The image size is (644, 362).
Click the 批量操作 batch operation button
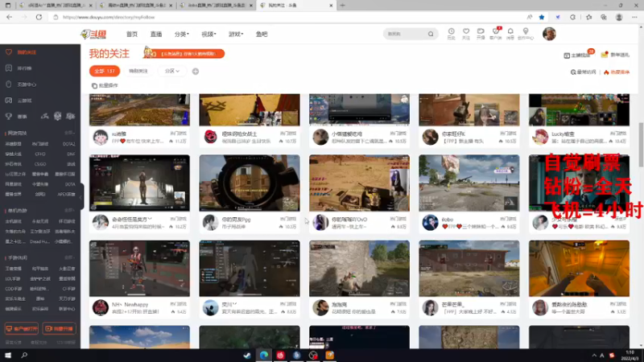[x=105, y=85]
